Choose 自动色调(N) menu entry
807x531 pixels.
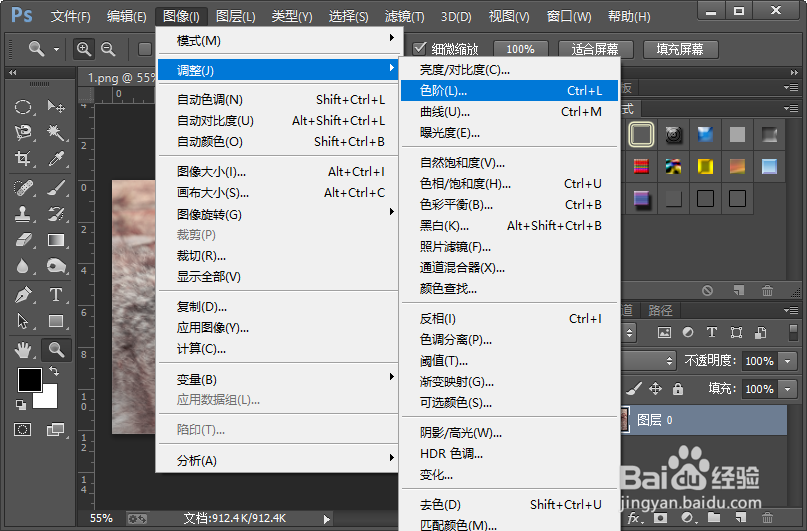(278, 99)
